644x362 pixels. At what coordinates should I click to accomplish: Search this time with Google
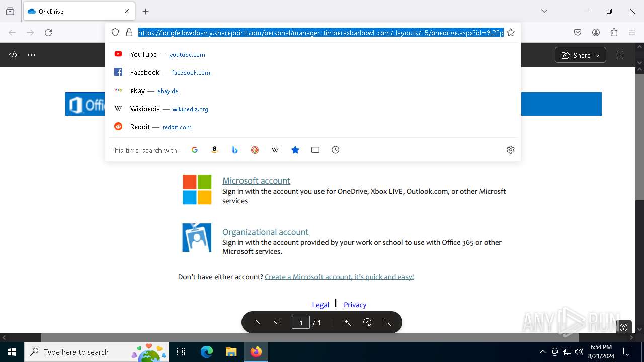click(195, 150)
